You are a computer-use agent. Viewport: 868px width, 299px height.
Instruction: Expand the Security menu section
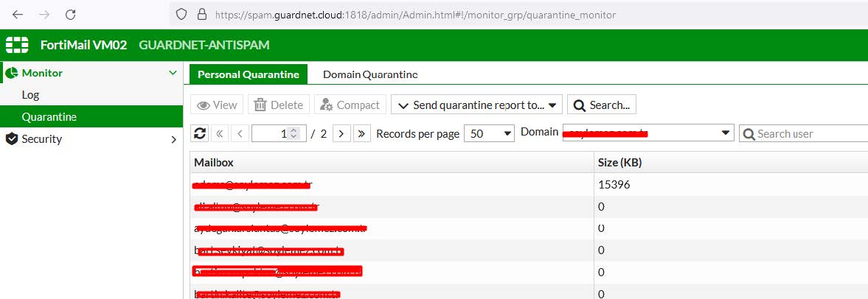tap(173, 139)
